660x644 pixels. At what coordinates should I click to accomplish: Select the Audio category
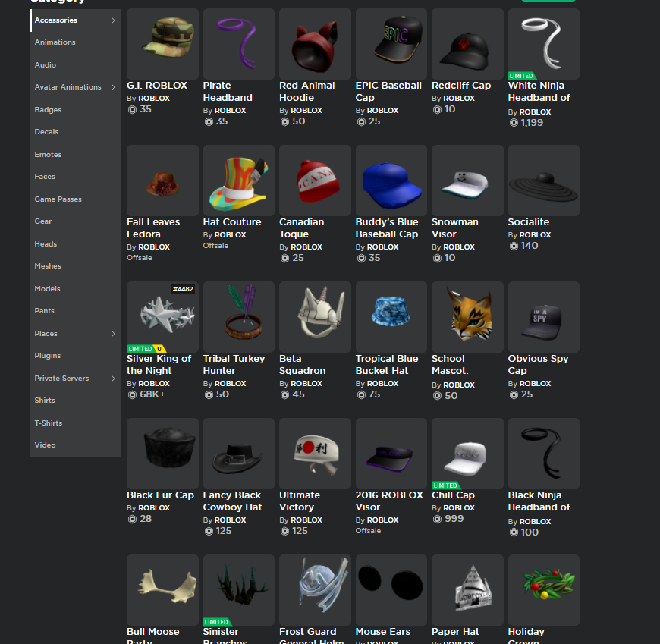point(45,64)
